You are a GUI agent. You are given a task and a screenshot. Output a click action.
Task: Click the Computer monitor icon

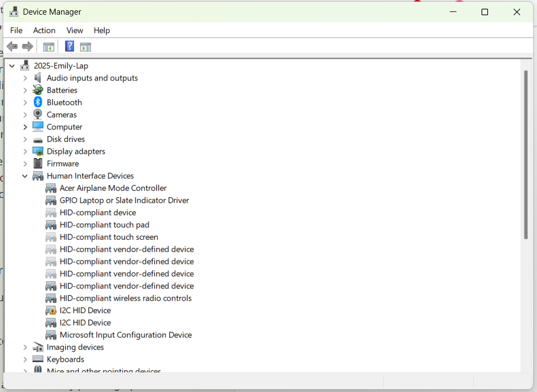(38, 127)
